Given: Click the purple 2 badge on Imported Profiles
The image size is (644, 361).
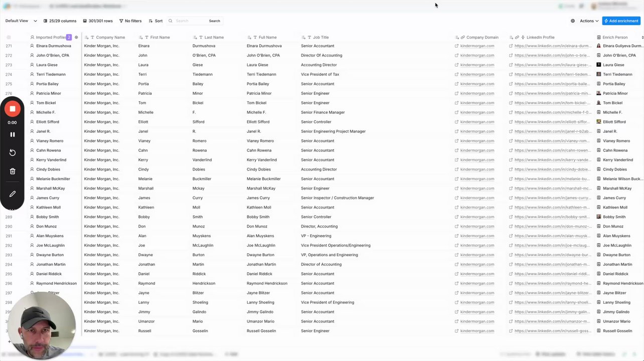Looking at the screenshot, I should 69,37.
